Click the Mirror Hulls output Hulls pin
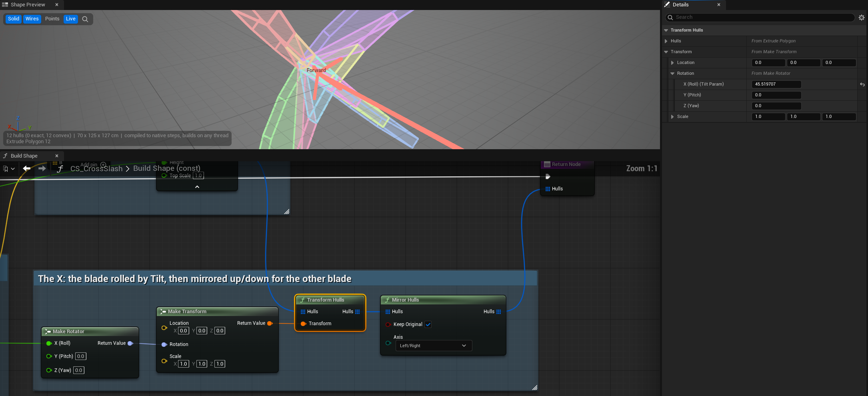 click(498, 312)
